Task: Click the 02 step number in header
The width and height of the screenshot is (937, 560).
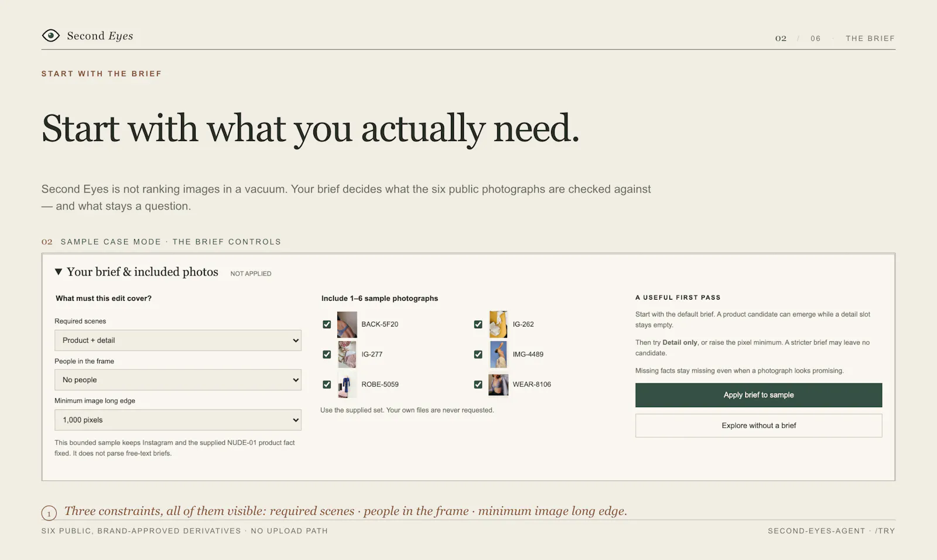Action: click(781, 39)
